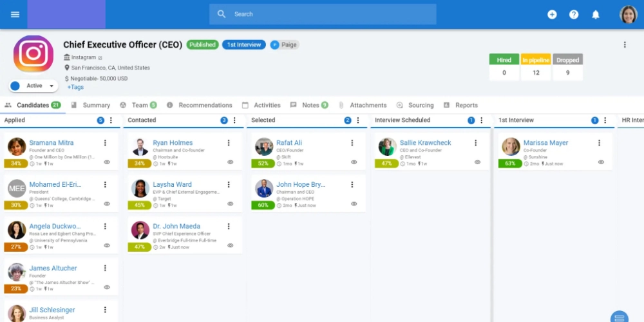
Task: Open user profile avatar menu
Action: tap(628, 14)
